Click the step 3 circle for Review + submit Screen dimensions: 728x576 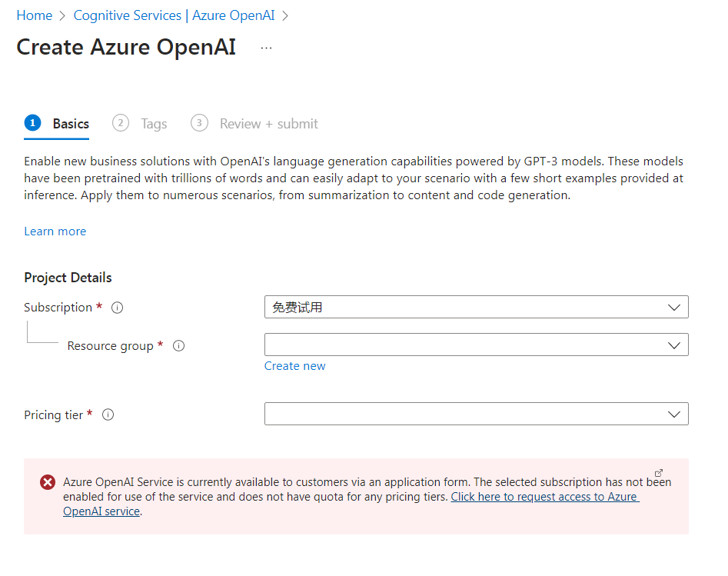point(199,123)
